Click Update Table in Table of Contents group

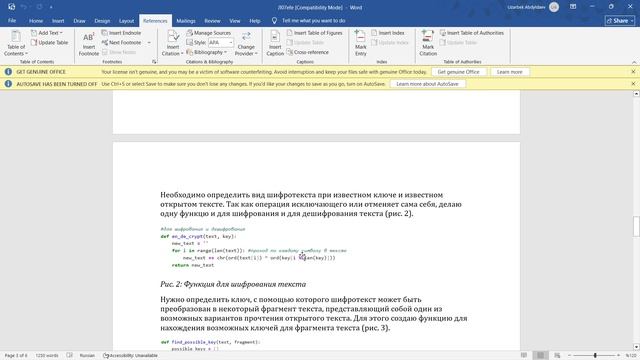tap(49, 42)
